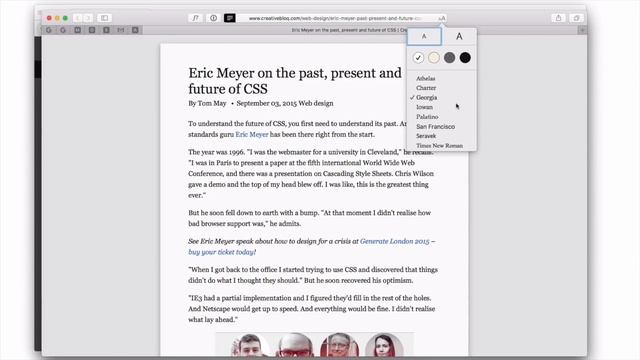Choose the gray background theme
This screenshot has height=360, width=640.
449,58
